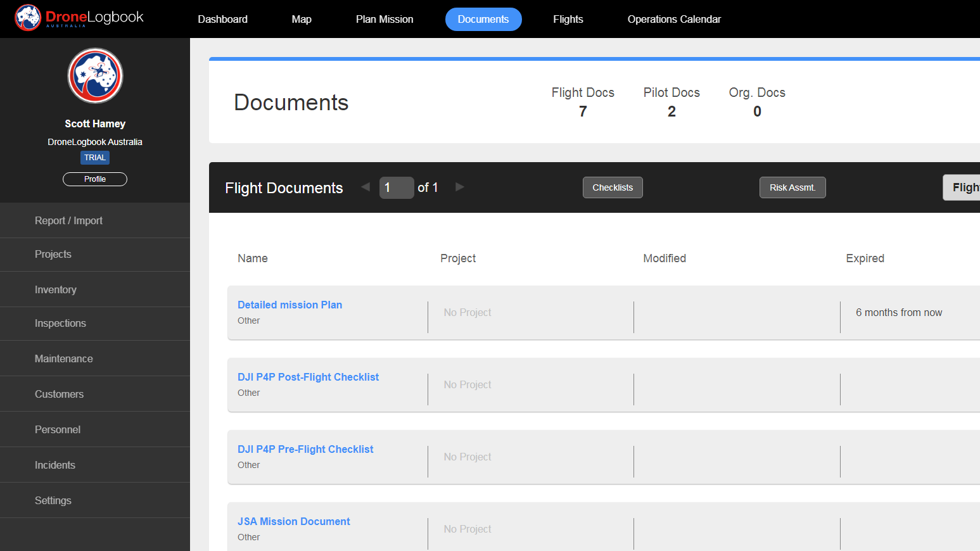Click No Project in JSA Mission Document row

pos(468,529)
